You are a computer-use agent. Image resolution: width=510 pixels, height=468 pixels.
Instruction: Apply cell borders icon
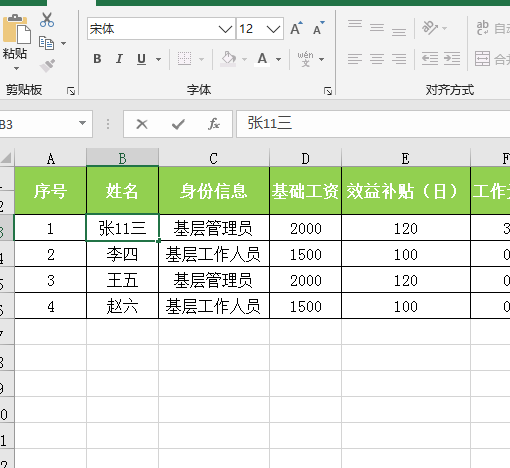click(184, 59)
